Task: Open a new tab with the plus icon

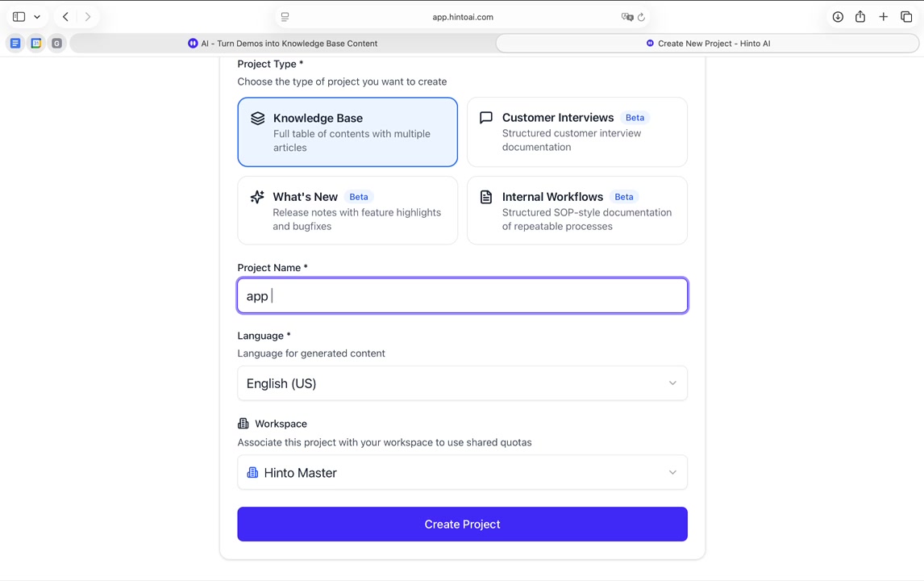Action: 884,17
